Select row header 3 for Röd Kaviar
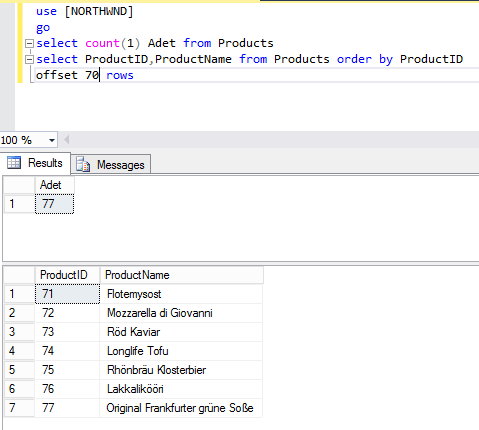 coord(19,332)
